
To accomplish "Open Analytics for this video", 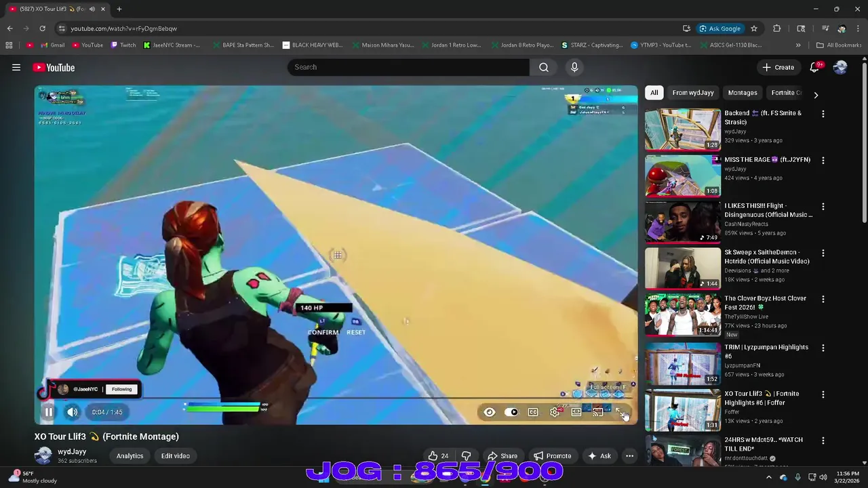I will point(130,456).
